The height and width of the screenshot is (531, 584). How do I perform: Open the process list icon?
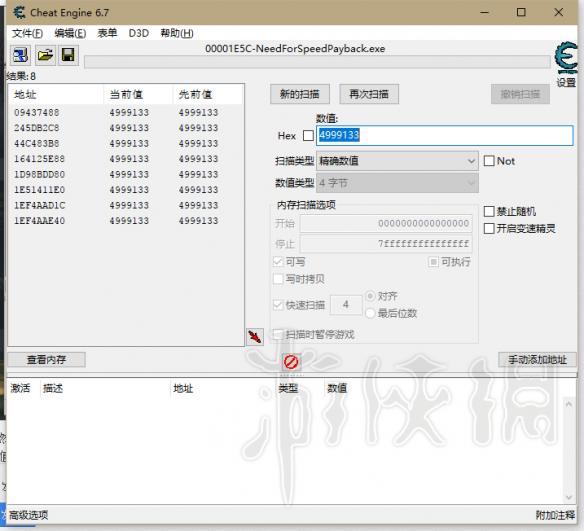20,55
